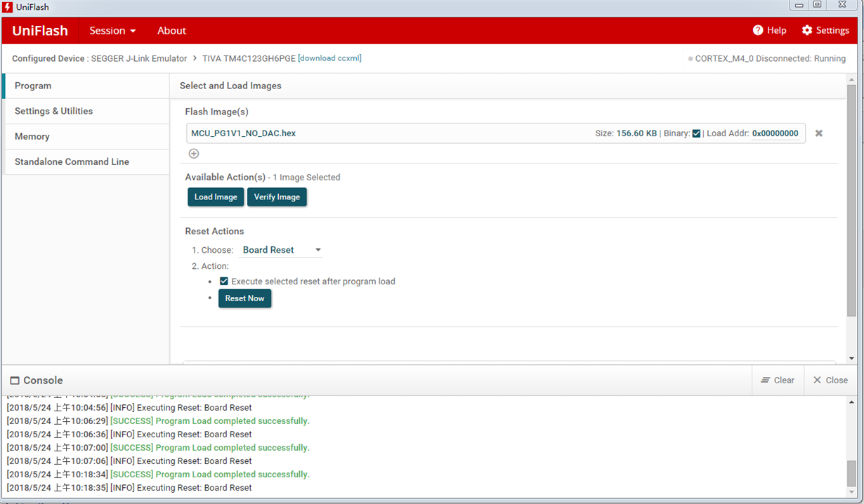
Task: Remove MCU_PG1V1_NO_DAC.hex with the X icon
Action: coord(818,133)
